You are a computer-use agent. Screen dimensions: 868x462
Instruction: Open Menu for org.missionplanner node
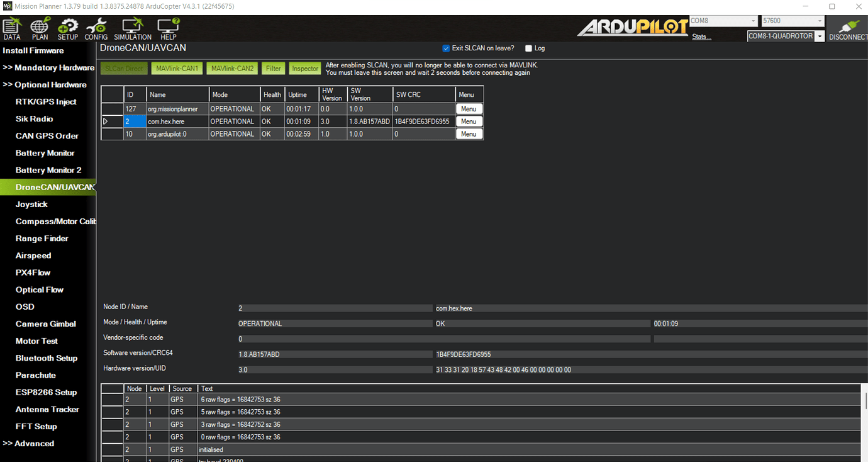point(469,109)
